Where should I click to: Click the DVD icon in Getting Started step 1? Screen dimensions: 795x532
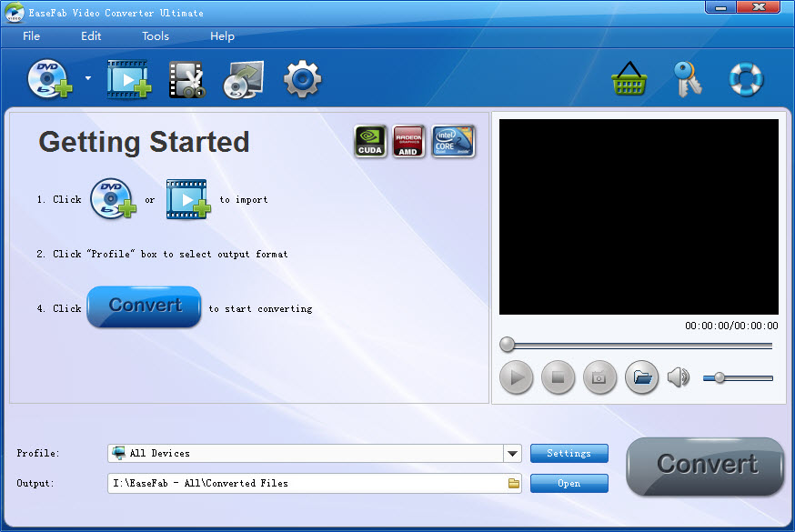pyautogui.click(x=113, y=198)
